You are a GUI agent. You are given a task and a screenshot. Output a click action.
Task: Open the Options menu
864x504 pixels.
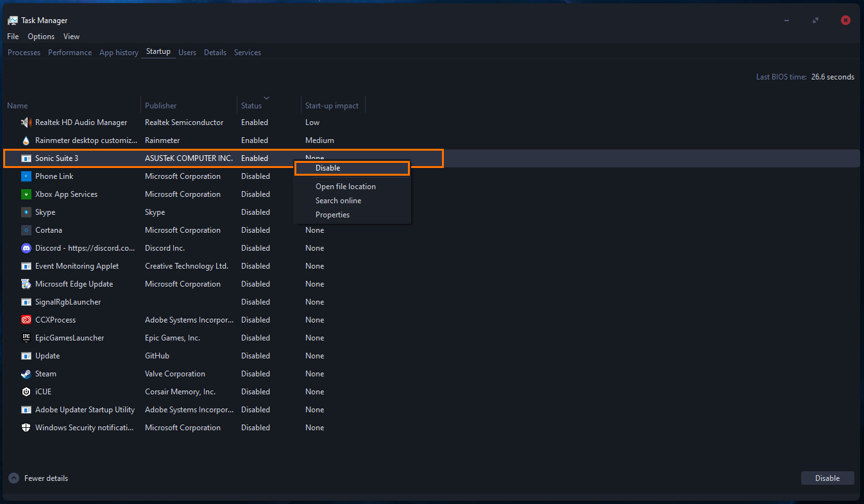tap(41, 37)
